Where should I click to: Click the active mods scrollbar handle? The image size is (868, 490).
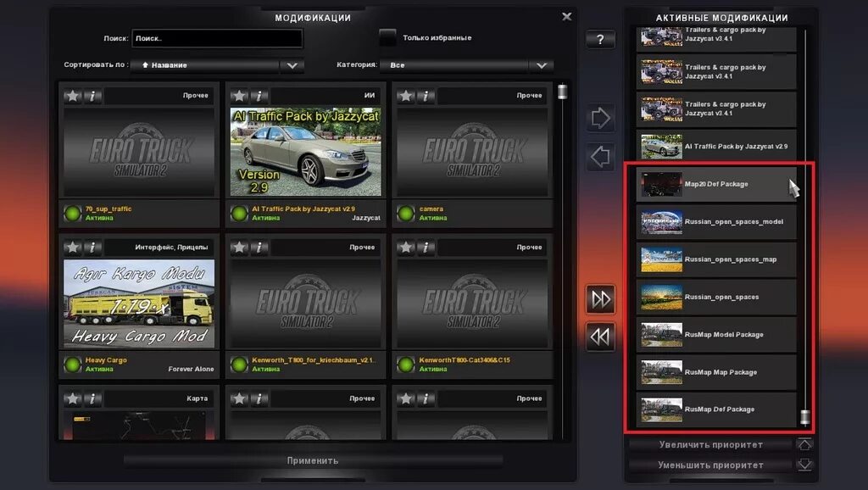[805, 417]
